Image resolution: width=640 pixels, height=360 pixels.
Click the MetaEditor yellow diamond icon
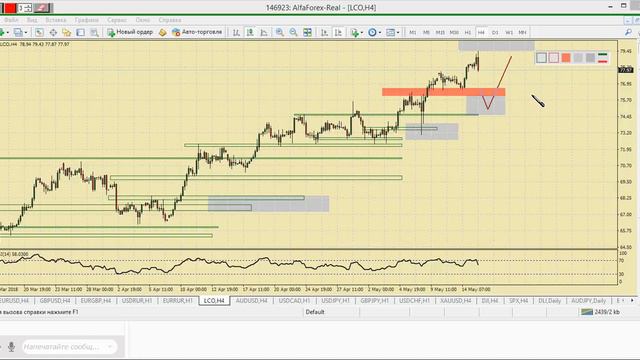[162, 32]
